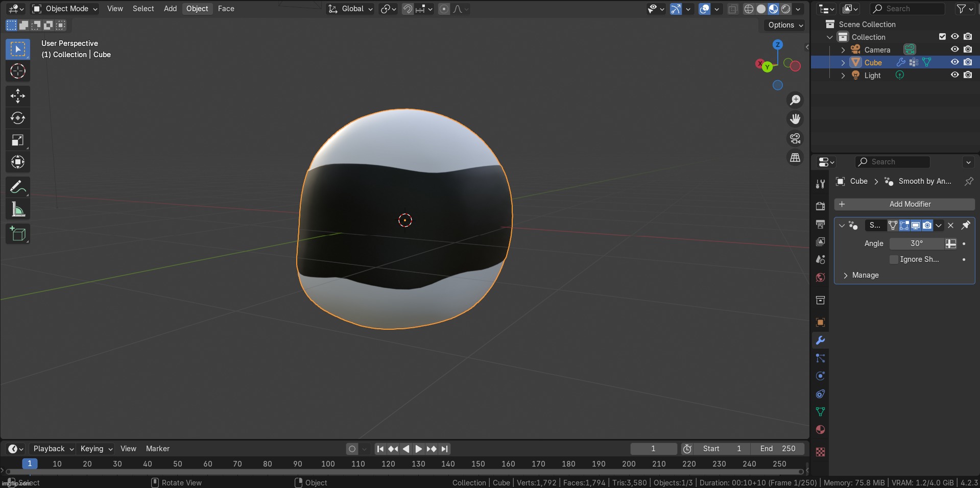Select the Transform tool

point(18,162)
